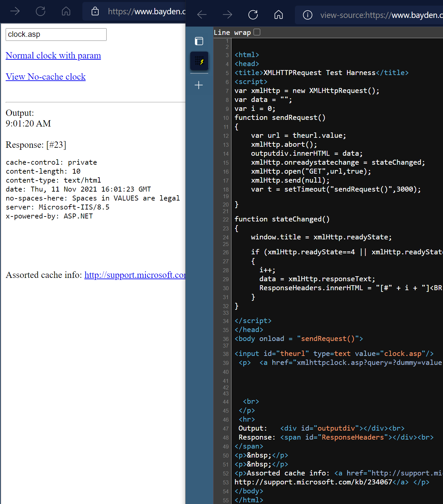Viewport: 443px width, 504px height.
Task: Enable the Line wrap checkbox
Action: click(257, 32)
